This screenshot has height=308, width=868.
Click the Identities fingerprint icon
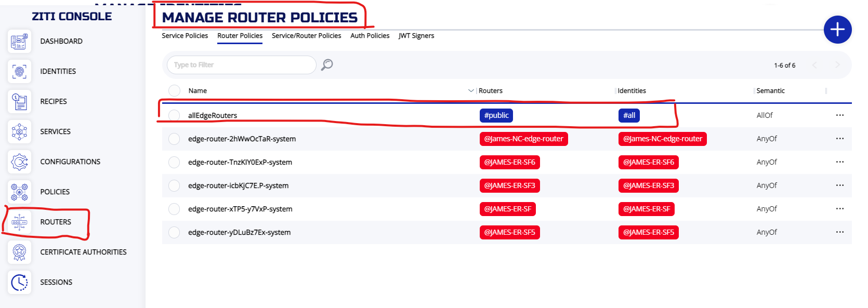tap(19, 72)
